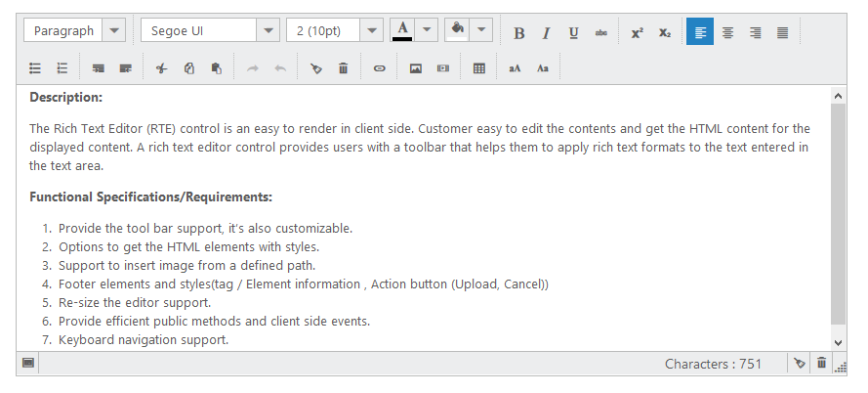
Task: Justify the paragraph text
Action: click(x=782, y=32)
